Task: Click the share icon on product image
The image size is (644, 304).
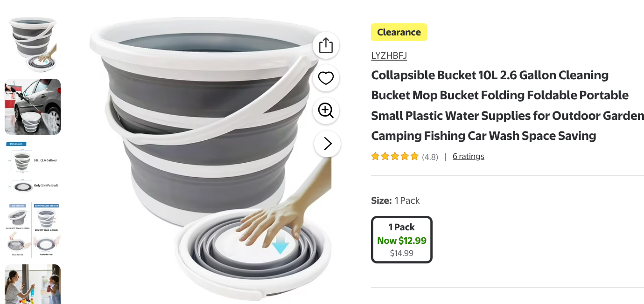Action: click(x=326, y=46)
